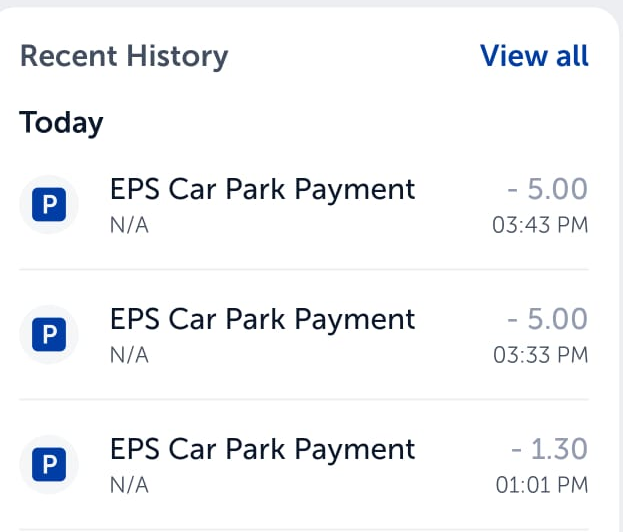Select the 01:01 PM timestamp
The width and height of the screenshot is (623, 532).
pos(542,485)
